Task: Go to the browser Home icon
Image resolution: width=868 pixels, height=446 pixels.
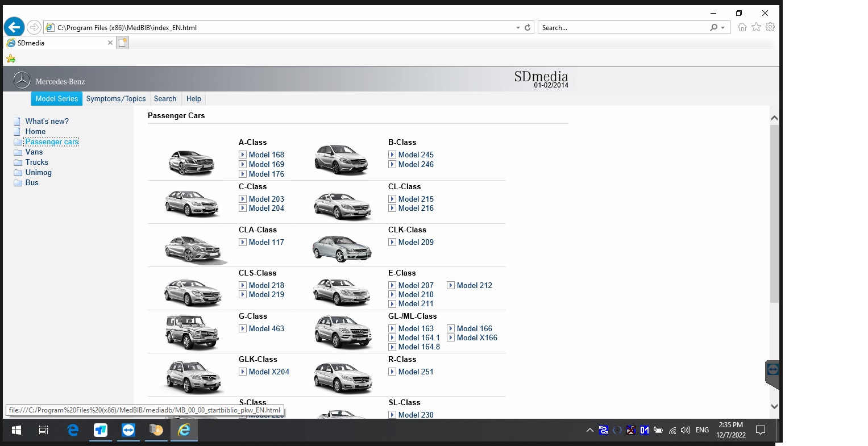Action: coord(742,27)
